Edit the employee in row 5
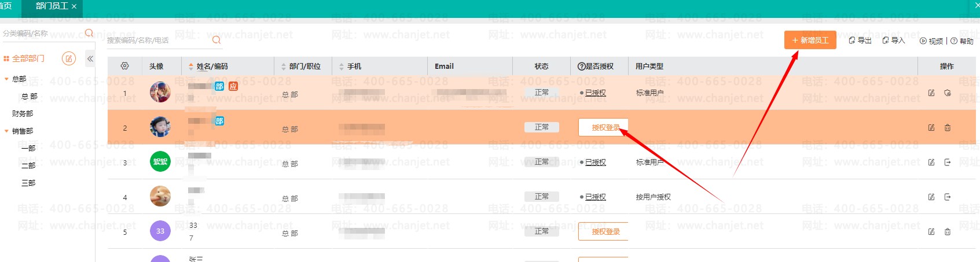 931,231
